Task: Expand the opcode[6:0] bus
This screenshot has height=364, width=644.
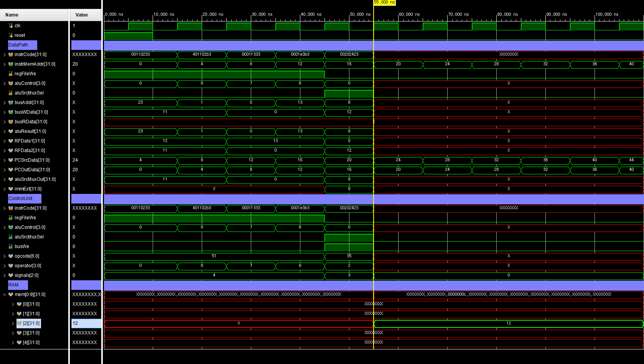Action: [x=5, y=256]
